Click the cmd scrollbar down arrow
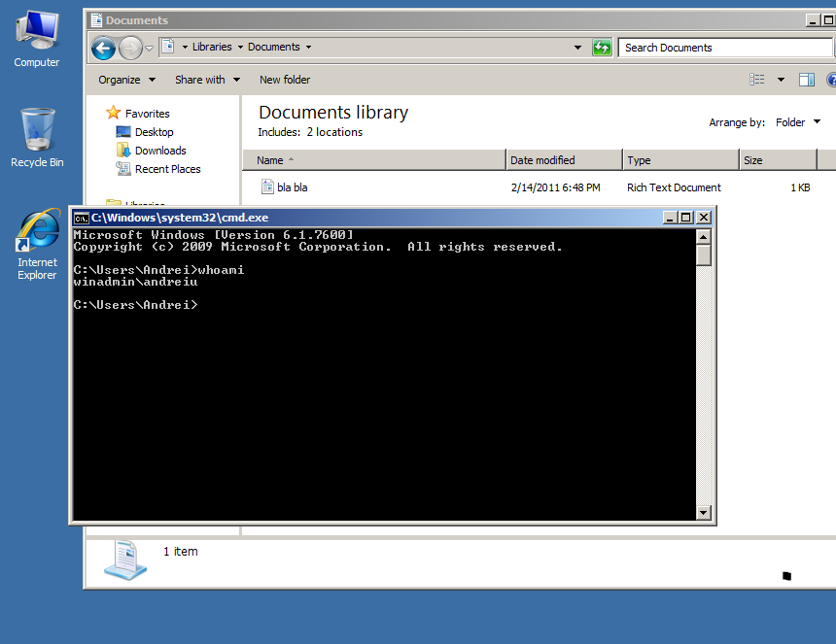This screenshot has height=644, width=836. pyautogui.click(x=703, y=513)
